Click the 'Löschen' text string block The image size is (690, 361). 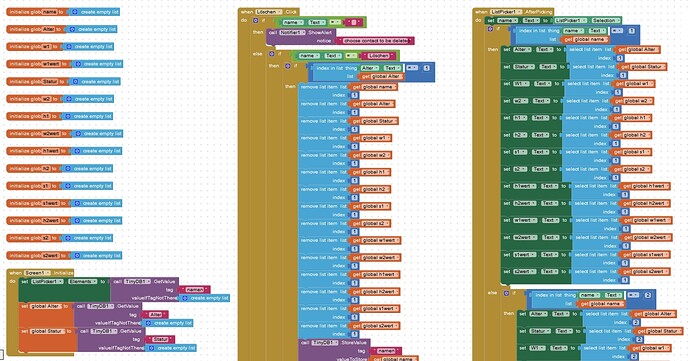[378, 56]
